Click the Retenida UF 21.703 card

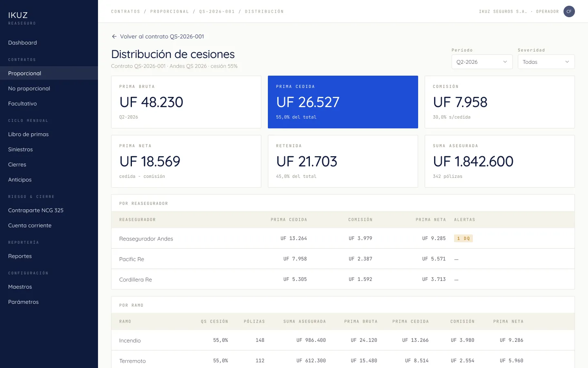pos(343,161)
